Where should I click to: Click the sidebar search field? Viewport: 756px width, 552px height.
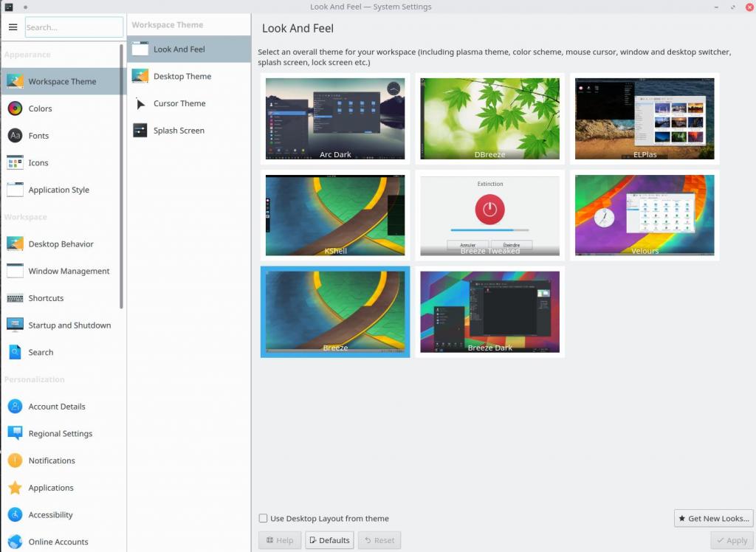74,27
